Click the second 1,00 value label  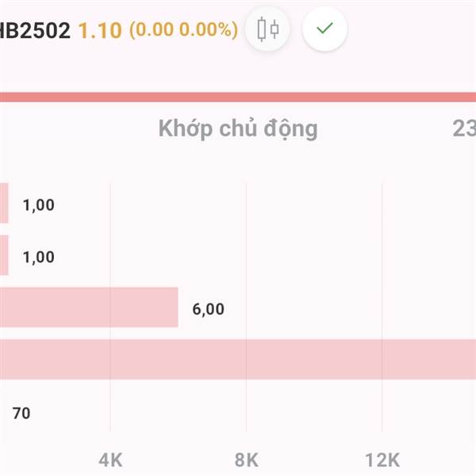click(x=39, y=257)
